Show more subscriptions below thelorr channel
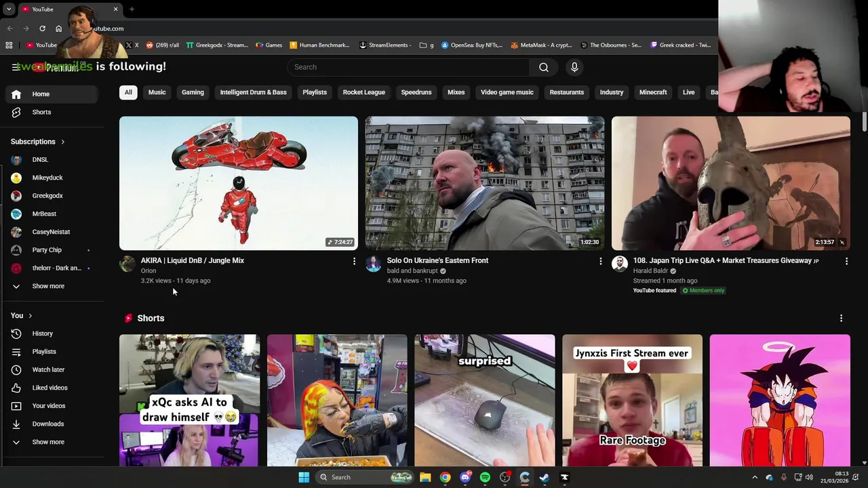 pyautogui.click(x=52, y=286)
